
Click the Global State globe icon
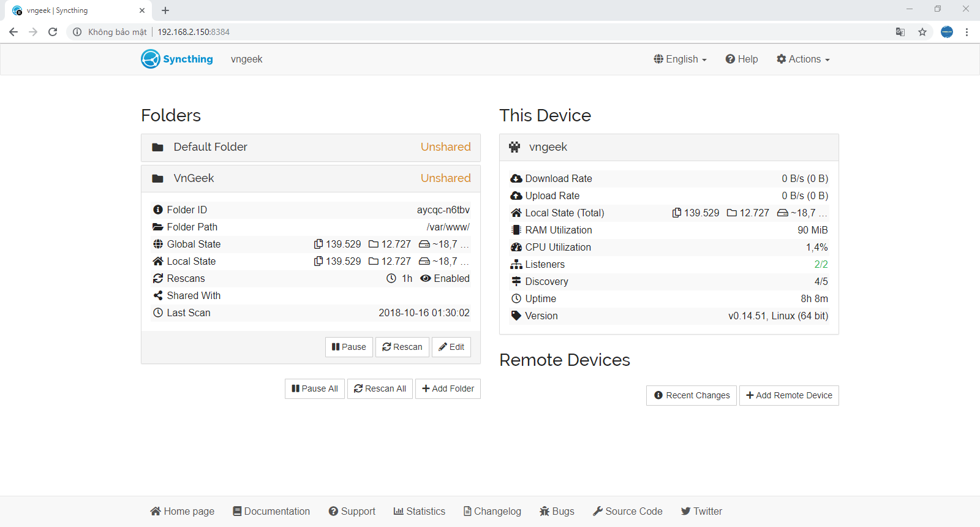pos(158,244)
